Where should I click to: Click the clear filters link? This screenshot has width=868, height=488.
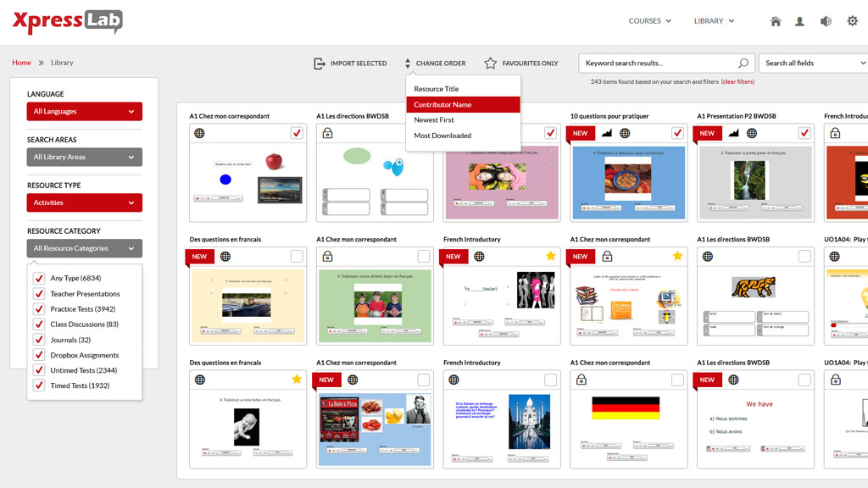click(x=737, y=81)
